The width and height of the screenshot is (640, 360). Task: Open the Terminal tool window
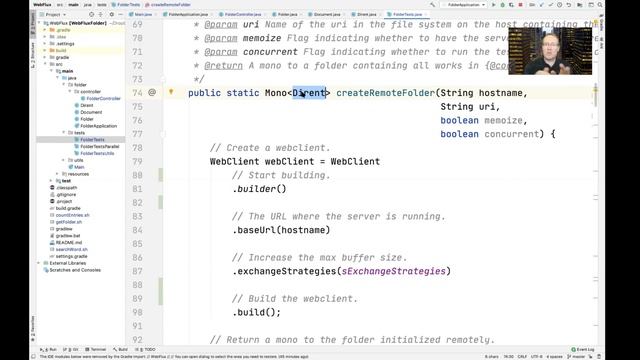pyautogui.click(x=96, y=349)
